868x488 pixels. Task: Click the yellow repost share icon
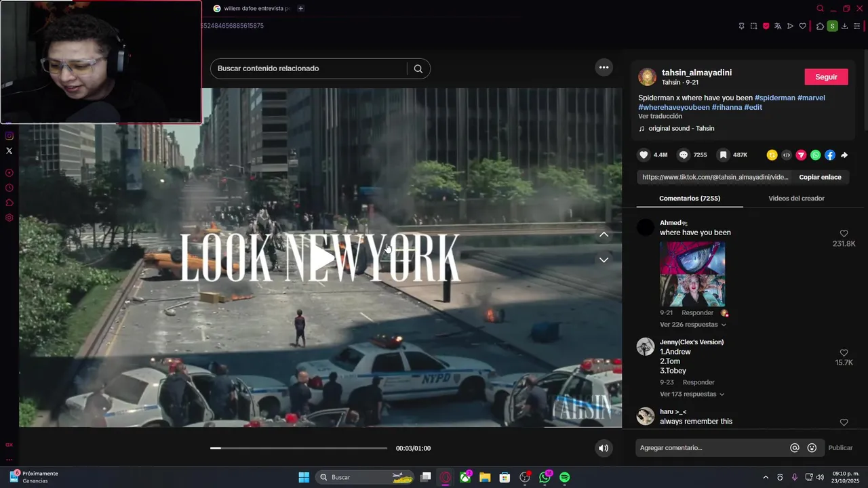[x=772, y=155]
